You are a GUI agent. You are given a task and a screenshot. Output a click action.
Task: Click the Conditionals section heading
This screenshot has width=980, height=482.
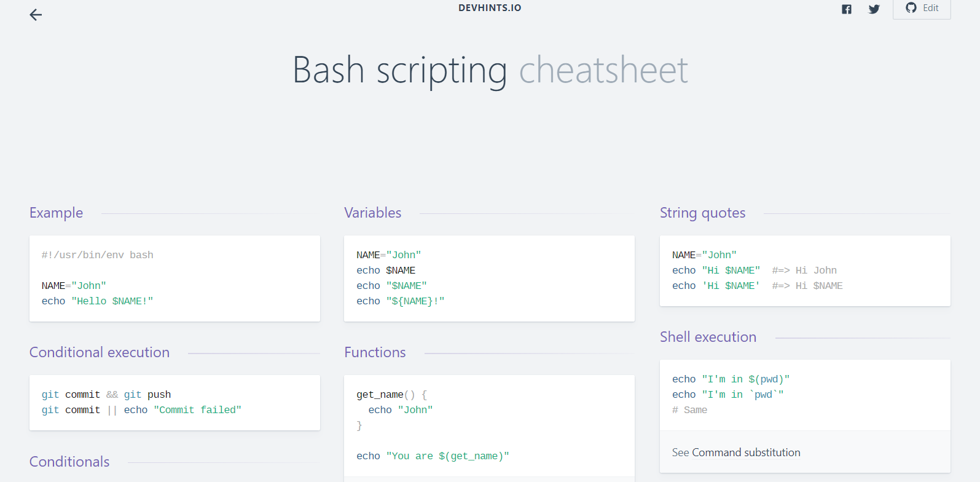tap(69, 462)
